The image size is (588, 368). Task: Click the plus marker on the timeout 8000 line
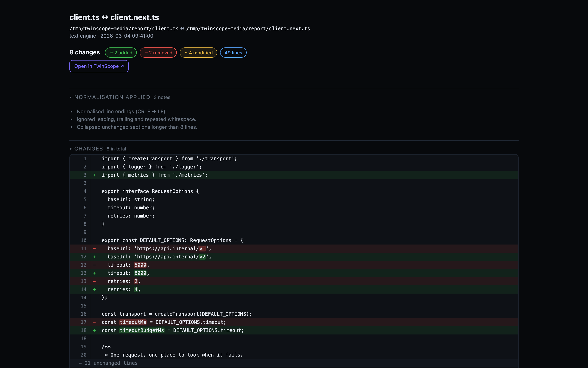click(x=94, y=273)
